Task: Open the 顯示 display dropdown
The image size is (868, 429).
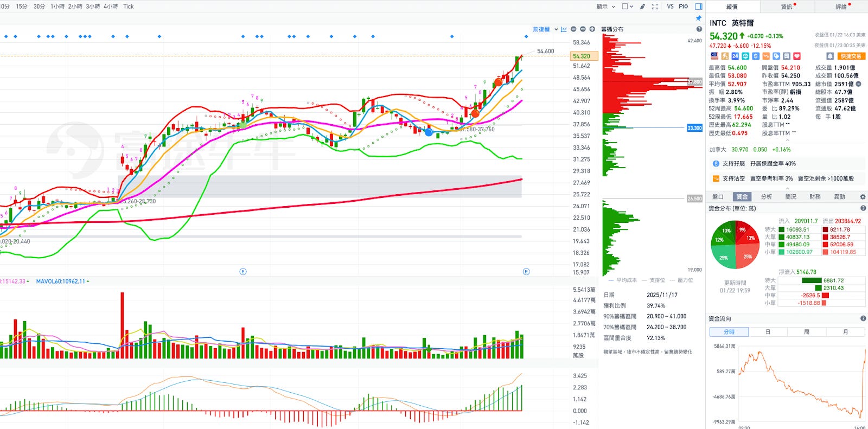Action: (x=605, y=7)
